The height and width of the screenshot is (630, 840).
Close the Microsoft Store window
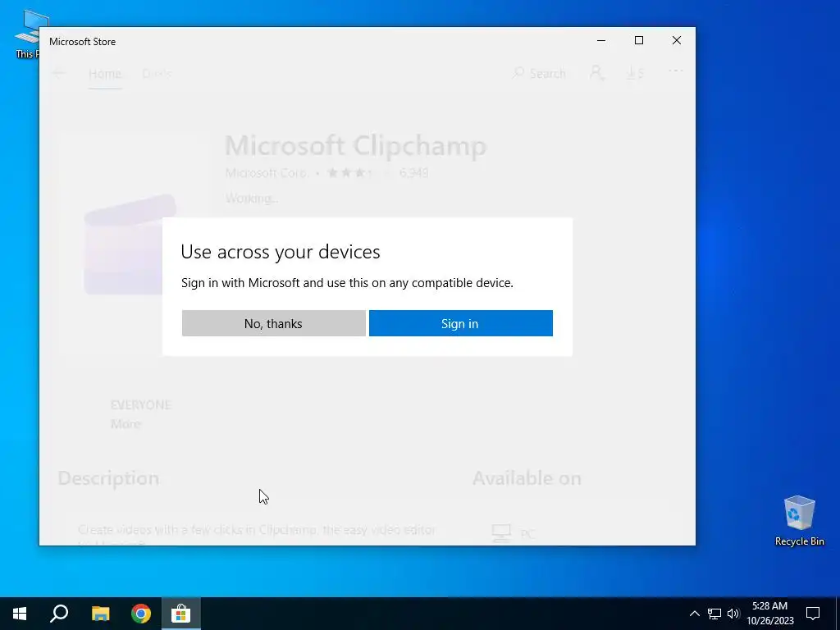(x=677, y=41)
